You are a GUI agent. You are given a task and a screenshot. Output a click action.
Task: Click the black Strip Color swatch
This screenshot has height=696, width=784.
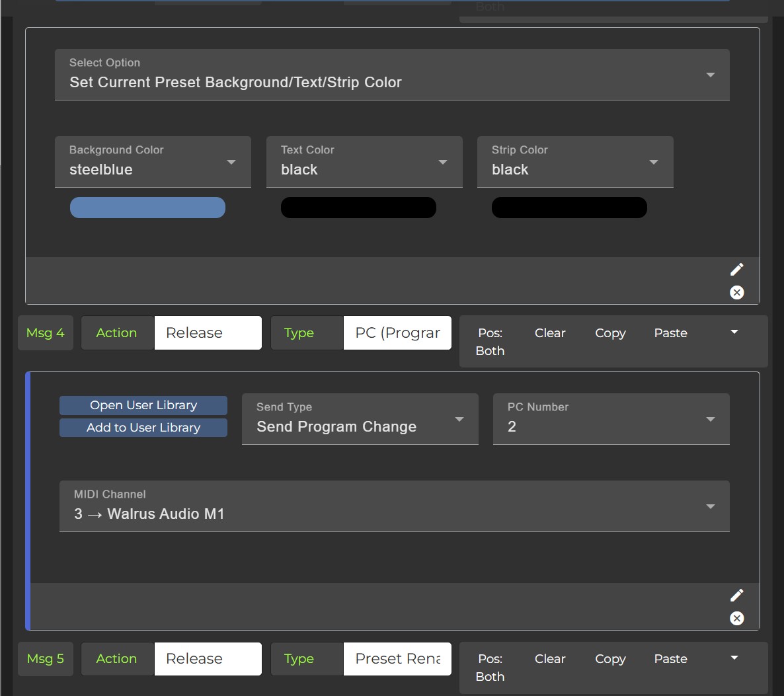pyautogui.click(x=570, y=208)
